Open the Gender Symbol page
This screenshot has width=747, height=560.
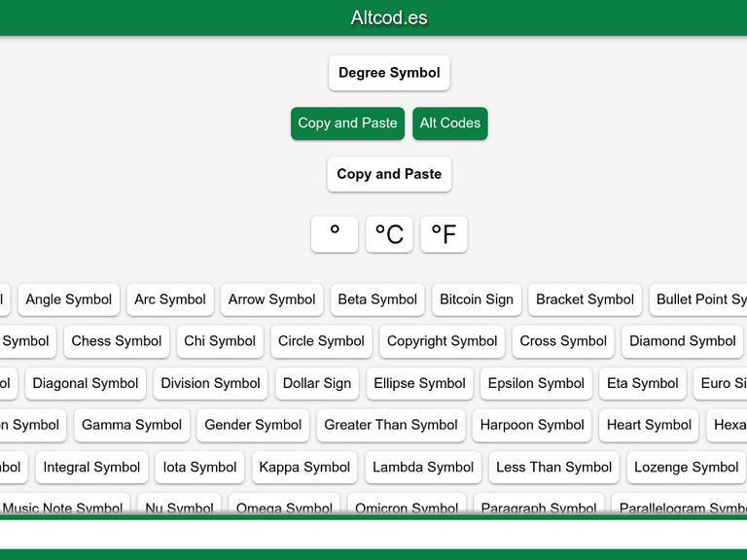[x=253, y=425]
